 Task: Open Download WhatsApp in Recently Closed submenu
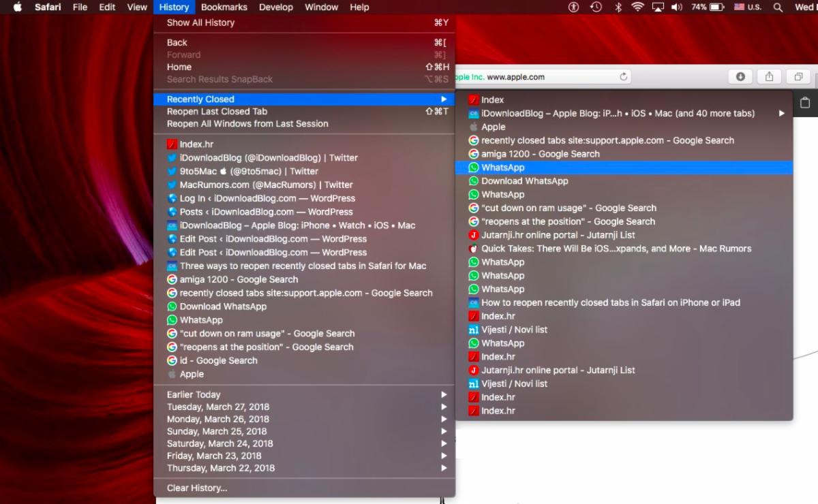[x=624, y=181]
